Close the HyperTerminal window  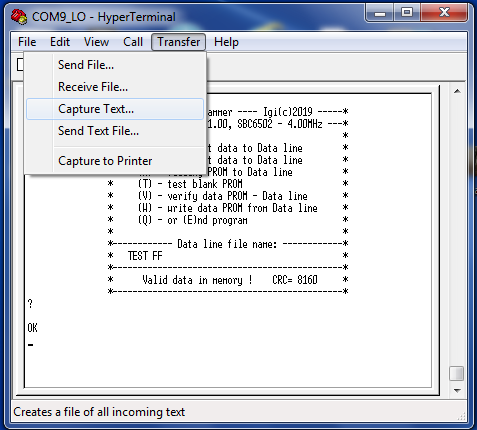click(x=445, y=13)
